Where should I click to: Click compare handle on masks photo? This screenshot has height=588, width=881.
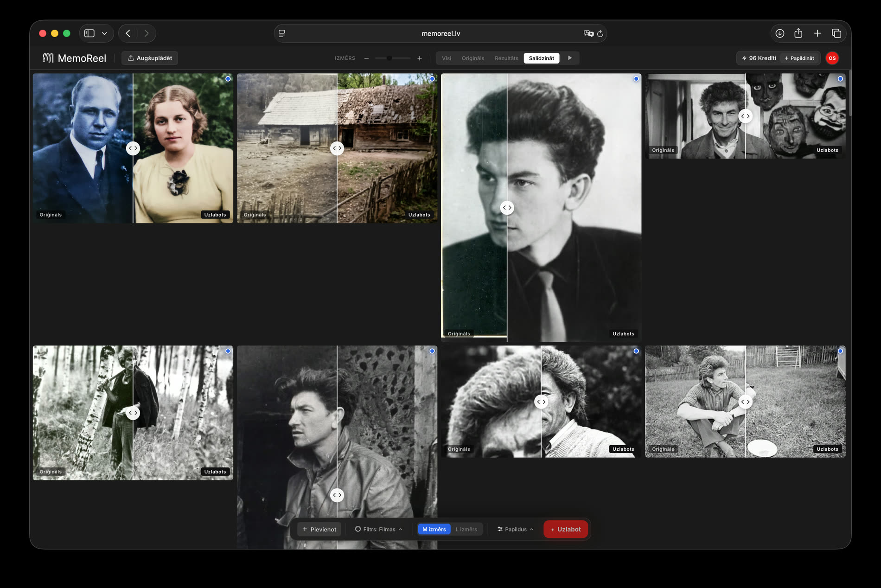click(x=745, y=116)
